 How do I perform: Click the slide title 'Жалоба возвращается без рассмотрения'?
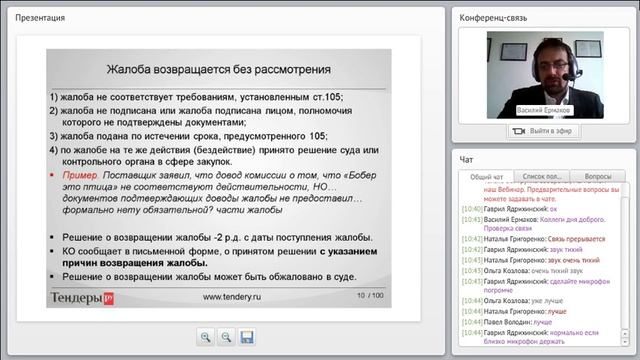pyautogui.click(x=219, y=69)
